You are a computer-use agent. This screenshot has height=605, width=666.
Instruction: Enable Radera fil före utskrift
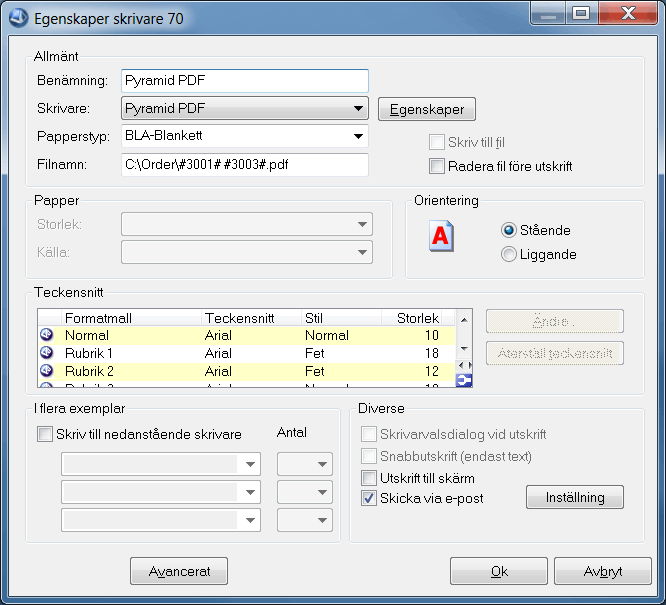[x=437, y=166]
